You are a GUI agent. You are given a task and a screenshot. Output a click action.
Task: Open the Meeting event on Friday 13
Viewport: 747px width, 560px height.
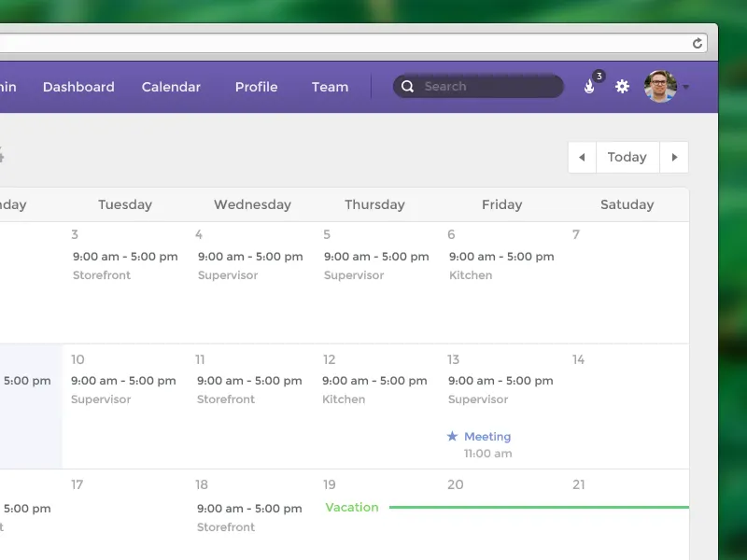pyautogui.click(x=487, y=436)
